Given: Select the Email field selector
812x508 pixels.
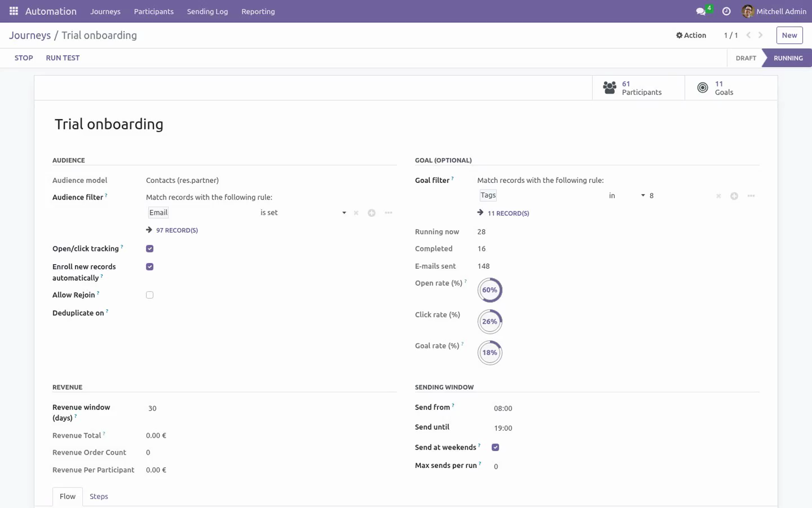Looking at the screenshot, I should pos(158,213).
